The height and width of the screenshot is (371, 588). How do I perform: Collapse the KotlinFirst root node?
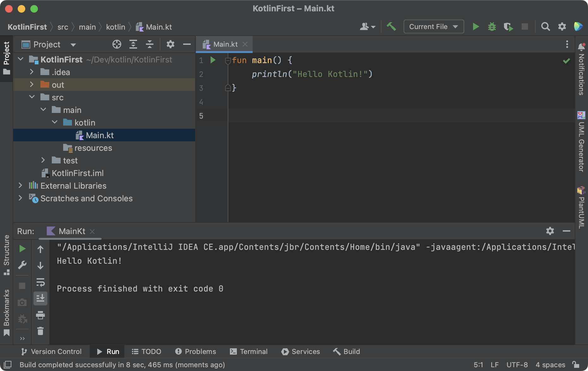tap(21, 59)
